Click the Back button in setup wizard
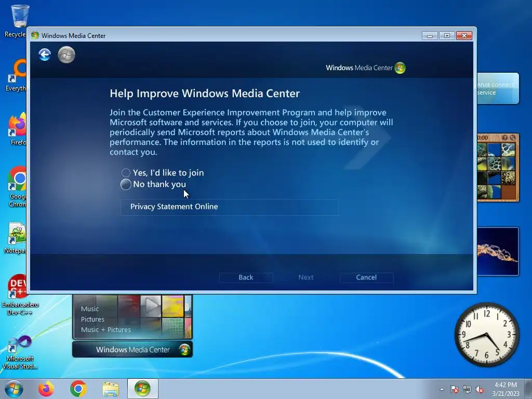 click(x=246, y=277)
